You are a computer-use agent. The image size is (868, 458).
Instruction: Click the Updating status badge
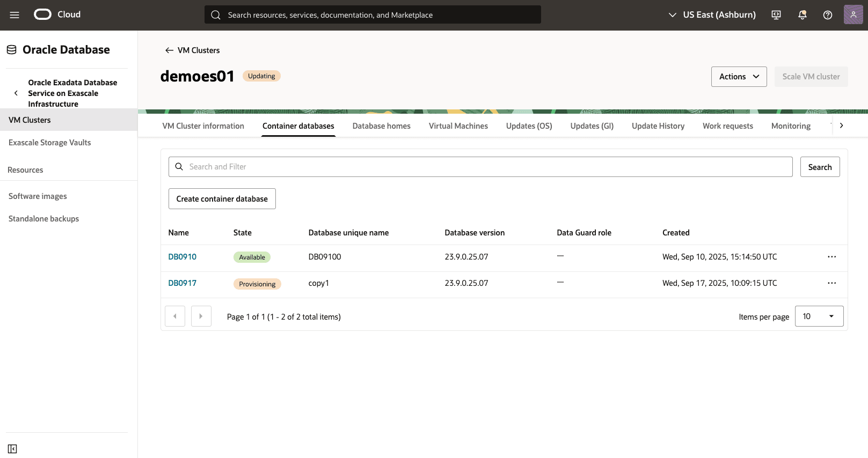click(261, 76)
